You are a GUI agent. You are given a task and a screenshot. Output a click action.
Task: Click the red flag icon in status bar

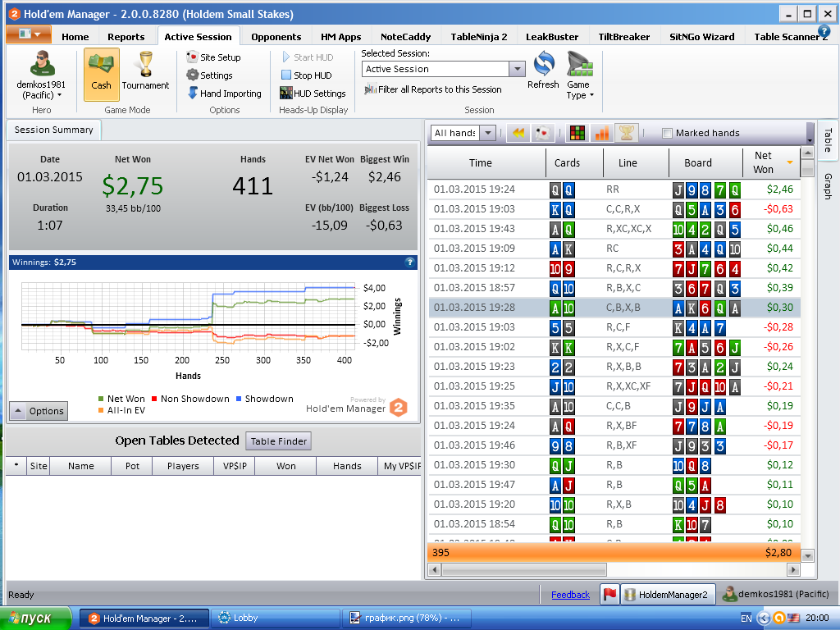609,594
